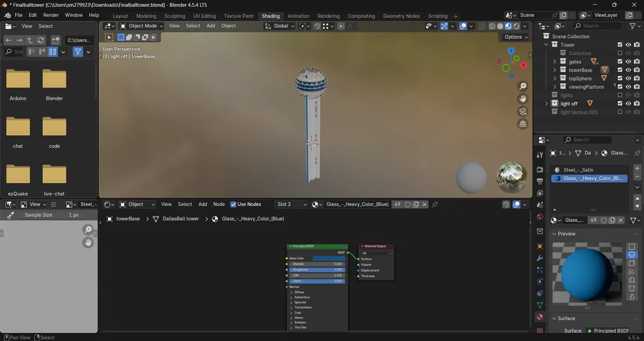This screenshot has width=644, height=341.
Task: Toggle camera view in the 3D viewport
Action: pos(523,111)
